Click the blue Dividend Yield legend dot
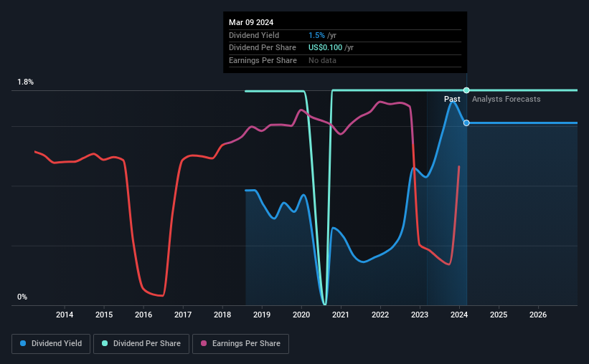Image resolution: width=589 pixels, height=364 pixels. pos(23,343)
